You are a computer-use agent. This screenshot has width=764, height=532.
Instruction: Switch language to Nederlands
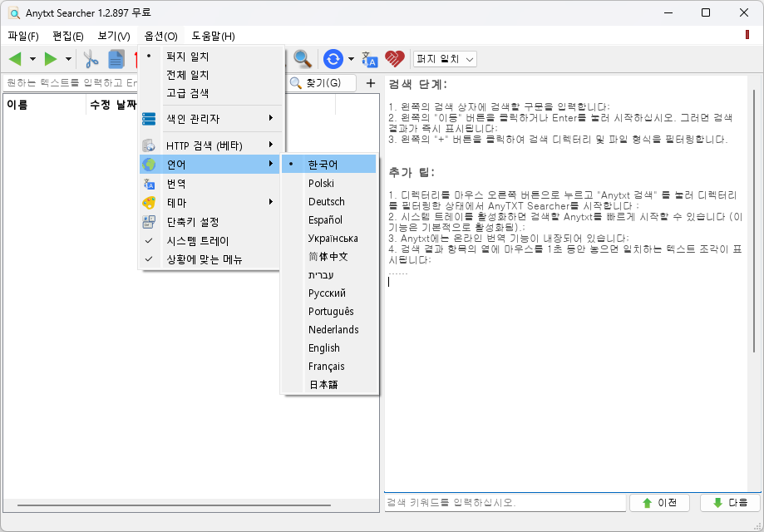(x=329, y=329)
